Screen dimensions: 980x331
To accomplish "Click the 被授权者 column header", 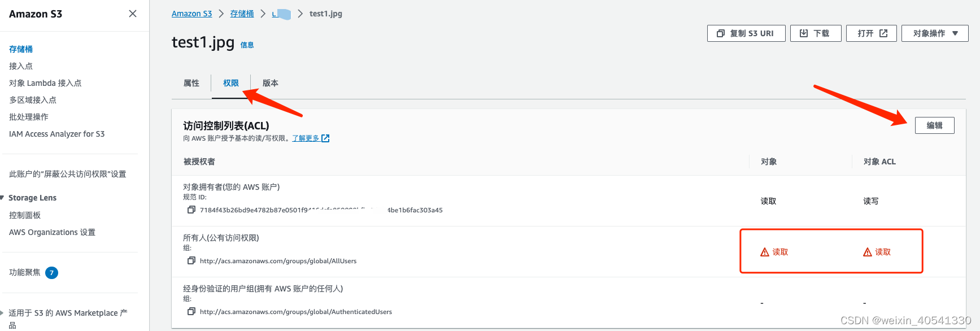I will pyautogui.click(x=199, y=162).
